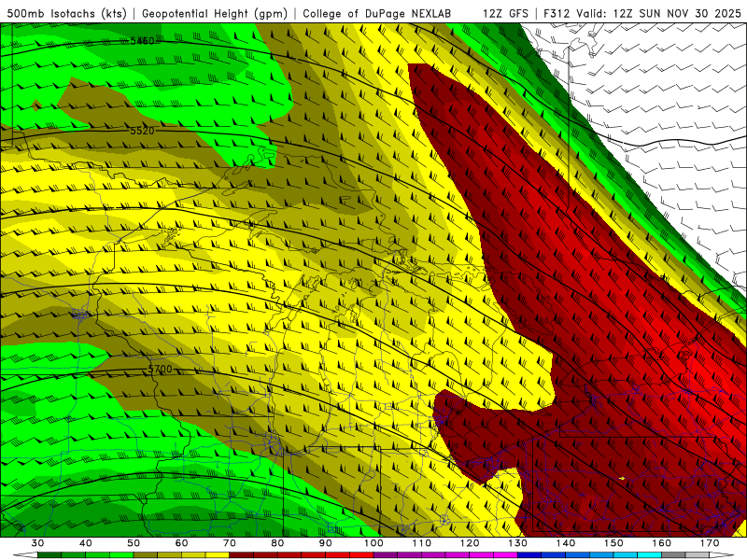Click the 150 value on the color scale
This screenshot has height=560, width=747.
(613, 543)
